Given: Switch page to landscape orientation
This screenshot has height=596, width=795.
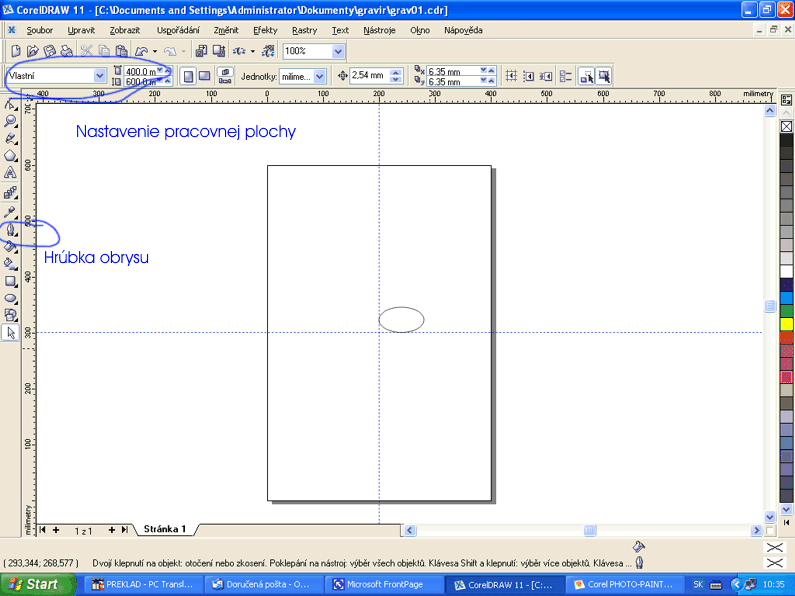Looking at the screenshot, I should (x=204, y=77).
